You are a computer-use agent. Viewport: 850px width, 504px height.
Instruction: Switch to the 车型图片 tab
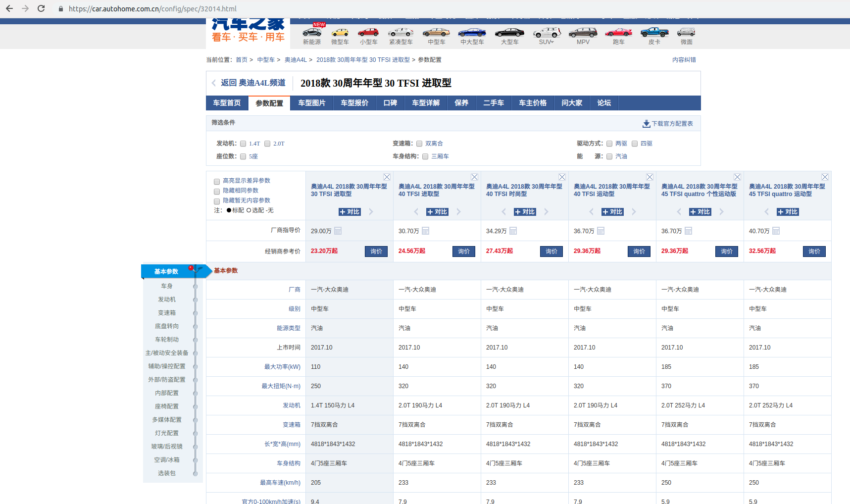tap(312, 103)
